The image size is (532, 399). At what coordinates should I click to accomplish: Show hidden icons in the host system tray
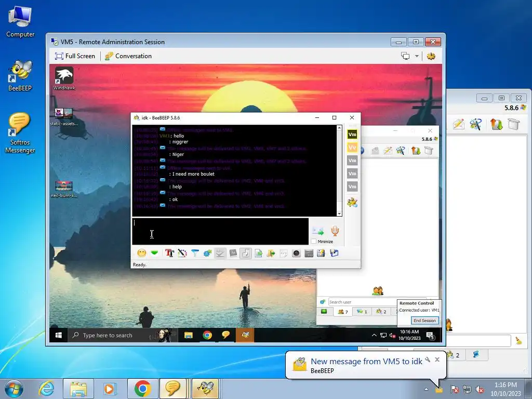[x=426, y=390]
